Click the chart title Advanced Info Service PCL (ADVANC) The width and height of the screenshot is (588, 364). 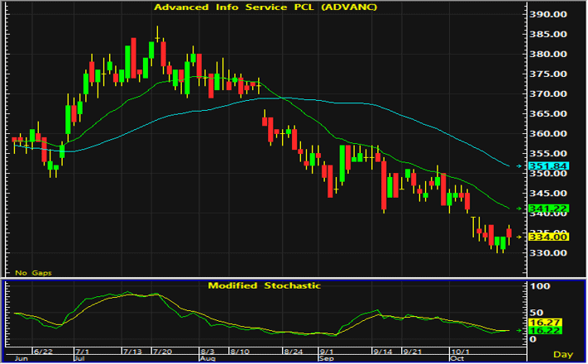(265, 7)
